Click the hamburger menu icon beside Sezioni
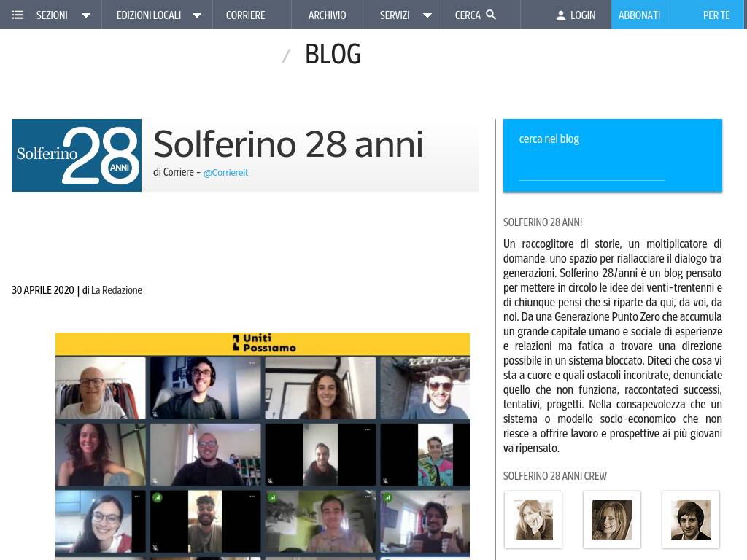Image resolution: width=747 pixels, height=560 pixels. 18,15
